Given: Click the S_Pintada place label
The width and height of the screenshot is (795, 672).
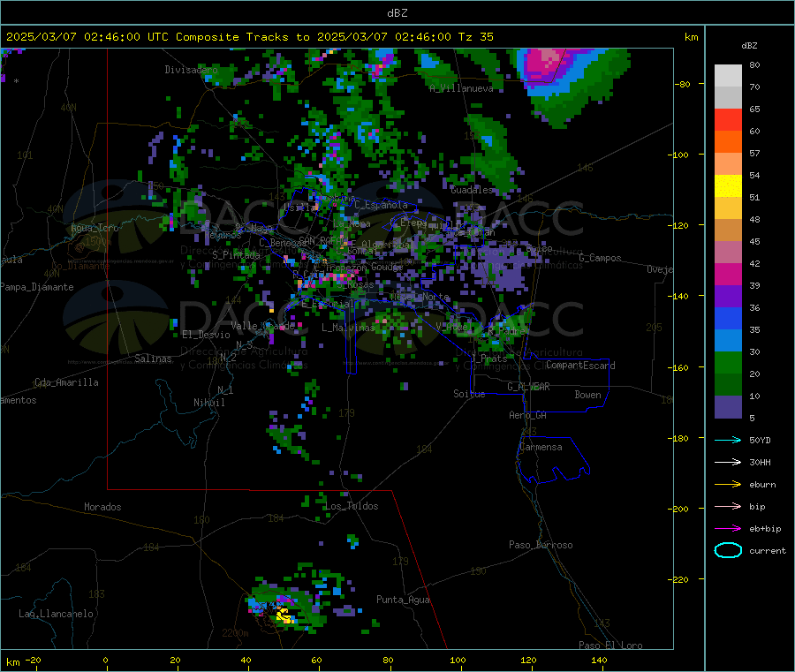Looking at the screenshot, I should click(x=236, y=254).
